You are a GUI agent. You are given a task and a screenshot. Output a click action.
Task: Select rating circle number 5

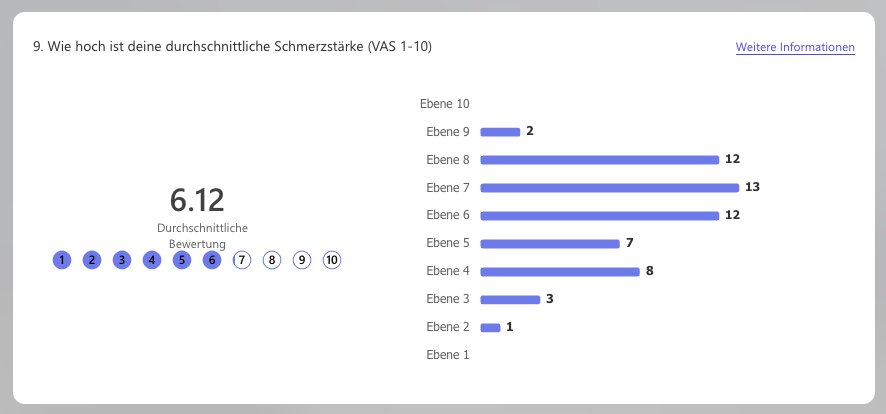coord(182,260)
